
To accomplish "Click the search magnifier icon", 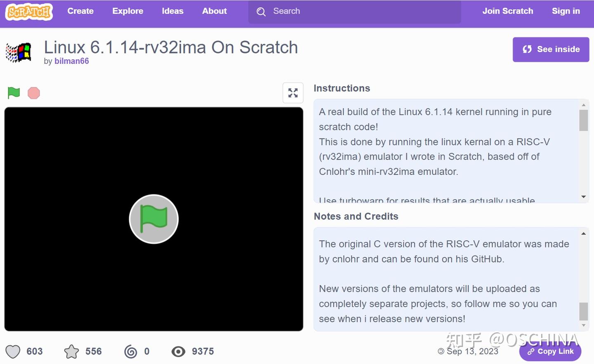I will (261, 12).
